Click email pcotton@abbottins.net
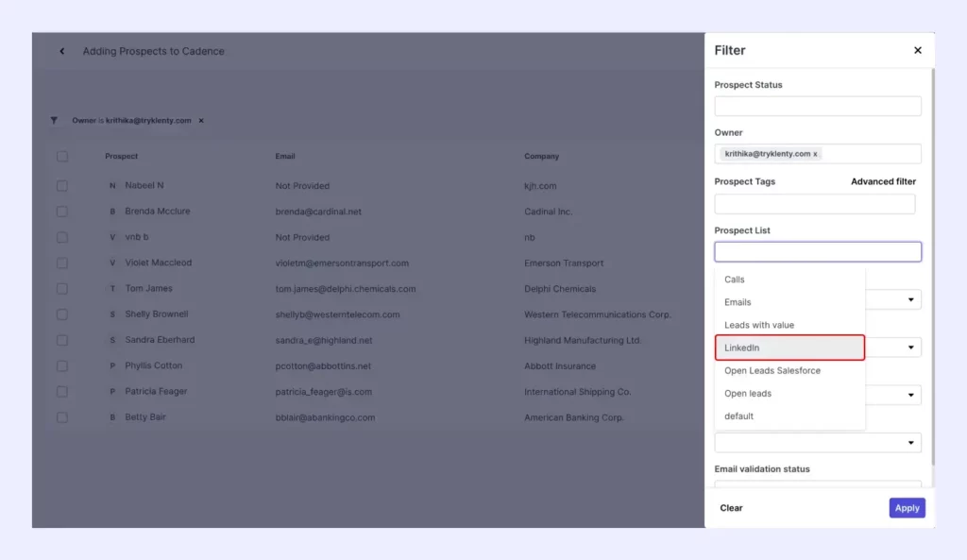Image resolution: width=967 pixels, height=560 pixels. 323,365
